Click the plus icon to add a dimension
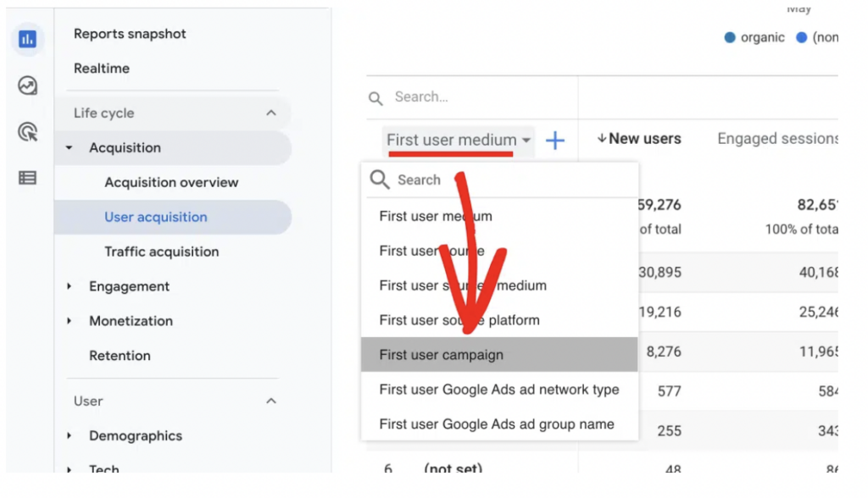Screen dimensions: 868x498 tap(554, 140)
